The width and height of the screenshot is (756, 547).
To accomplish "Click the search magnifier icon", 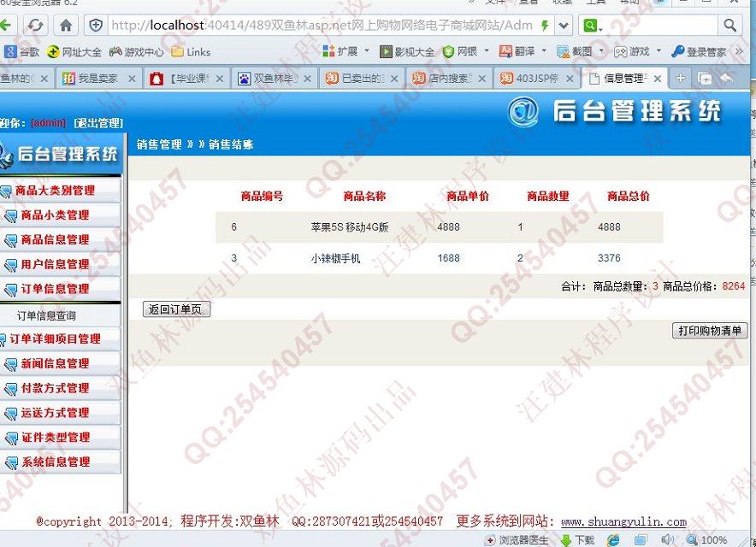I will (730, 25).
